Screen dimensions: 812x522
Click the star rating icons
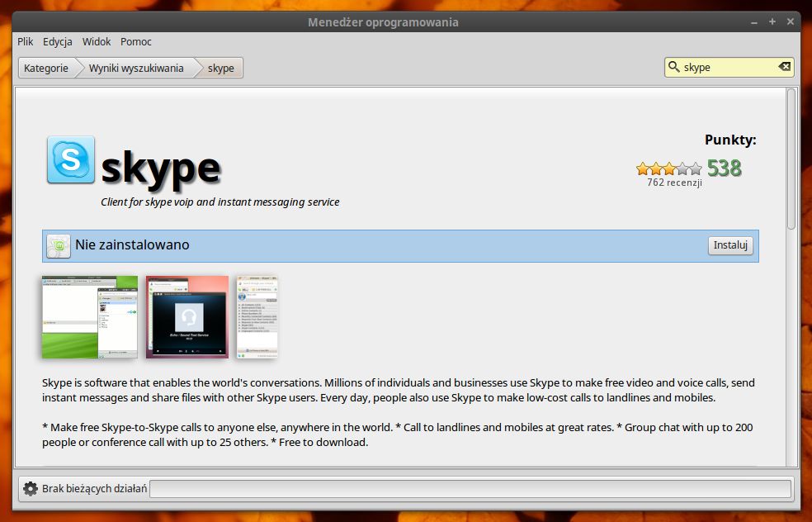669,168
